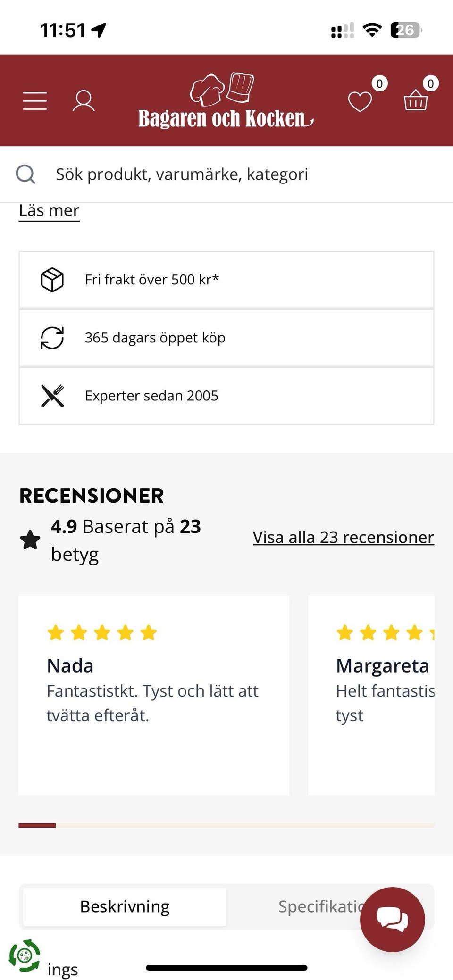Viewport: 453px width, 980px height.
Task: Tap the Fri frakt över 500 kr row
Action: (226, 280)
